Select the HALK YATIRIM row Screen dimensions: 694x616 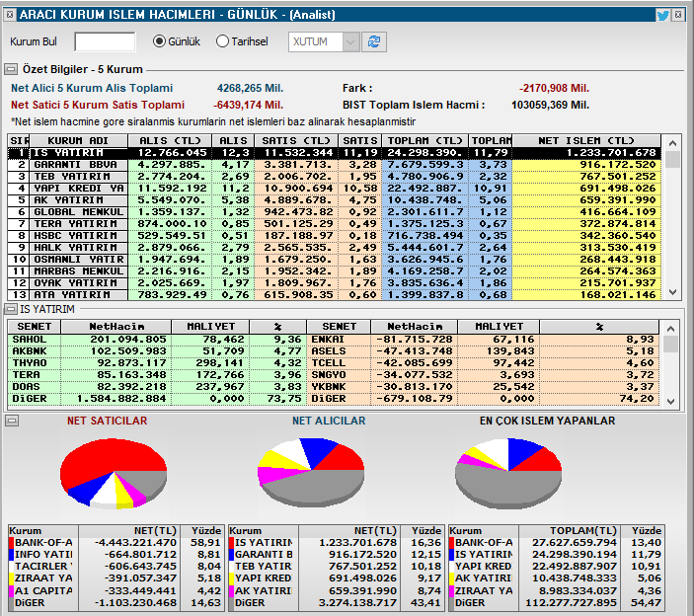[x=335, y=248]
